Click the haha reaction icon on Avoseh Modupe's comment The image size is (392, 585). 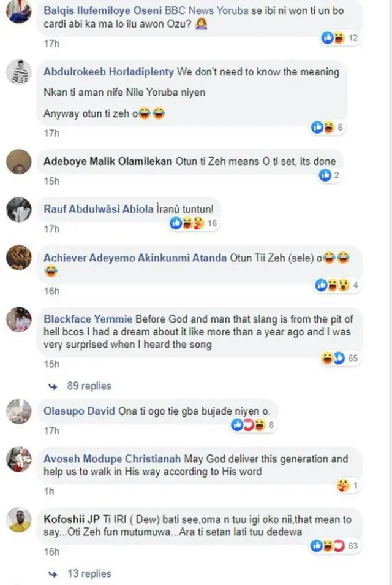pos(342,484)
